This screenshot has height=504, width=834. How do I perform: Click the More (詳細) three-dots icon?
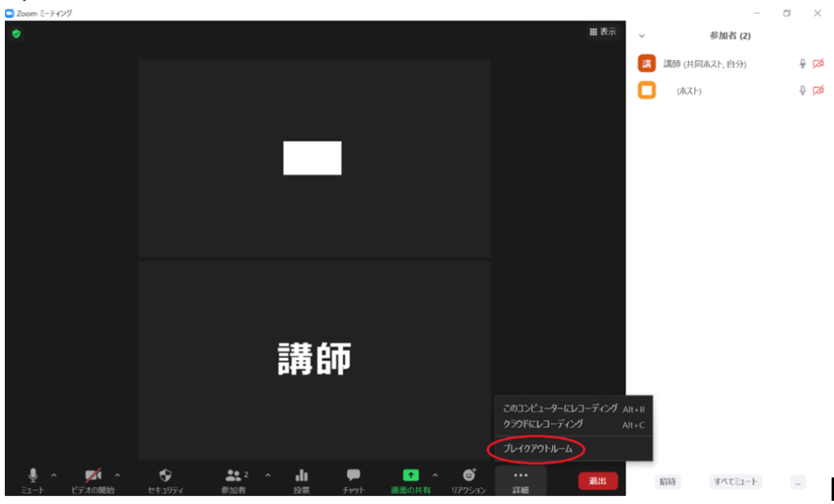(x=520, y=476)
